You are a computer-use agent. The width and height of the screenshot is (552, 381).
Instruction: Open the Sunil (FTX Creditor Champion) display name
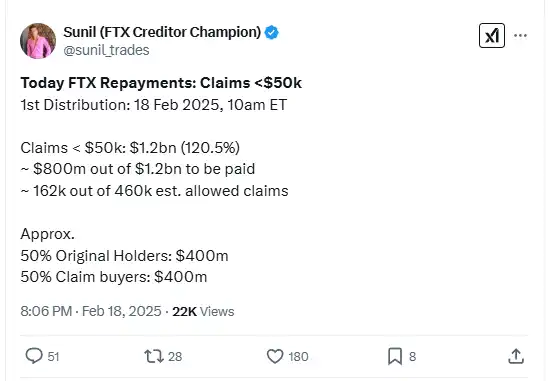coord(162,32)
